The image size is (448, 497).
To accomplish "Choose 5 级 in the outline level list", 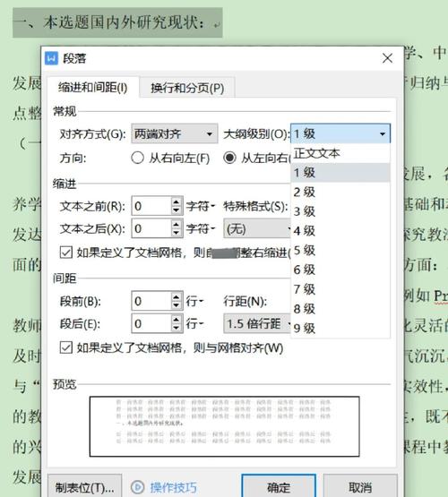I will (340, 251).
